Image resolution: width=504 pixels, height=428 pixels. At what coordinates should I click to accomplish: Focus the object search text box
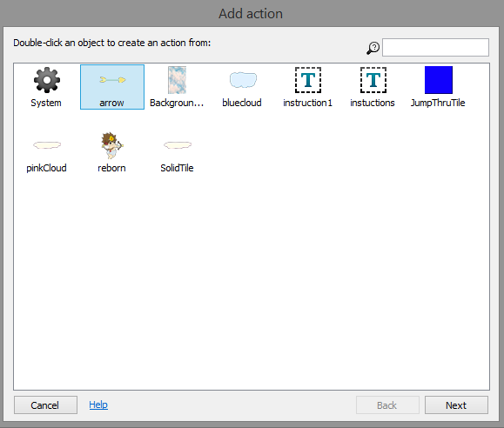pos(435,48)
